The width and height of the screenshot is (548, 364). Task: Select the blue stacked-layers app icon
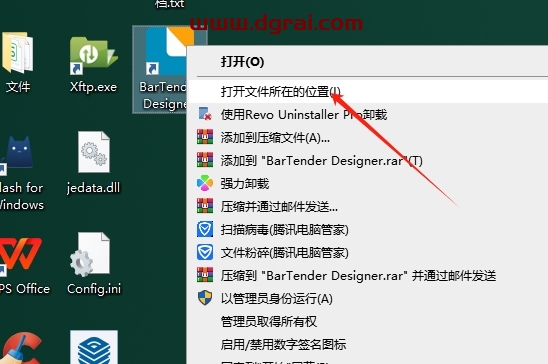tap(94, 348)
